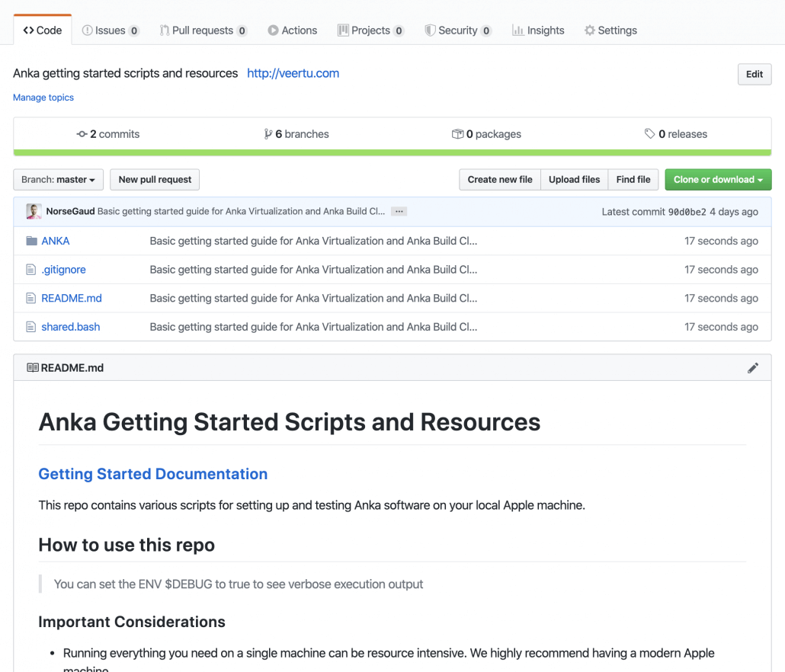Screen dimensions: 785x672
Task: Open Getting Started Documentation link
Action: [153, 474]
